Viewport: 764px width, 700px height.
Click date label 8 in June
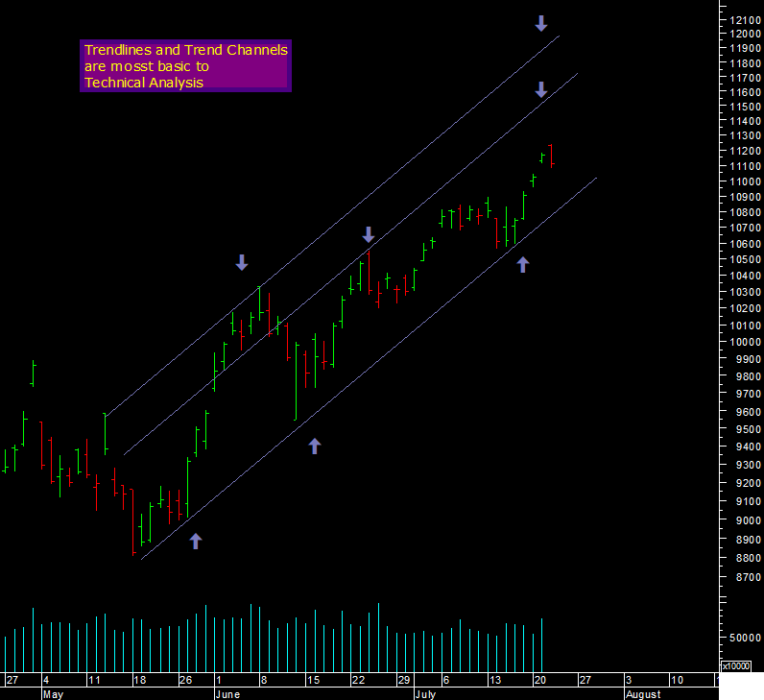pyautogui.click(x=264, y=680)
